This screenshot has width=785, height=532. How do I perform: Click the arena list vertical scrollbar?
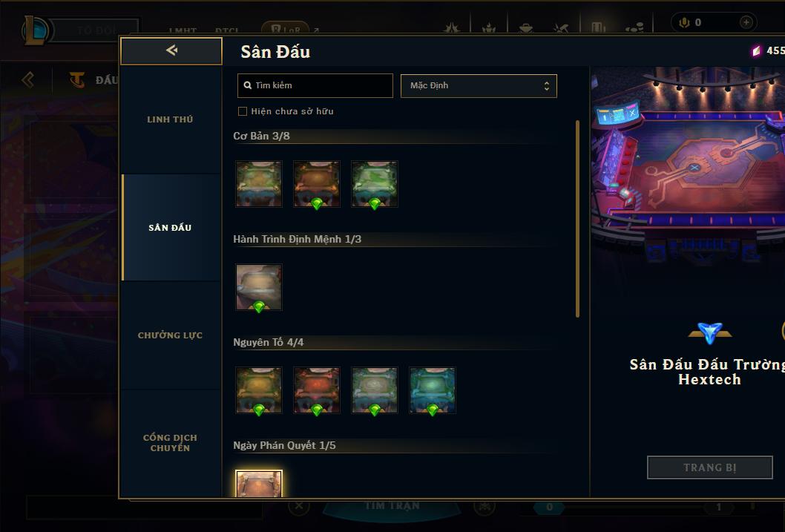577,219
